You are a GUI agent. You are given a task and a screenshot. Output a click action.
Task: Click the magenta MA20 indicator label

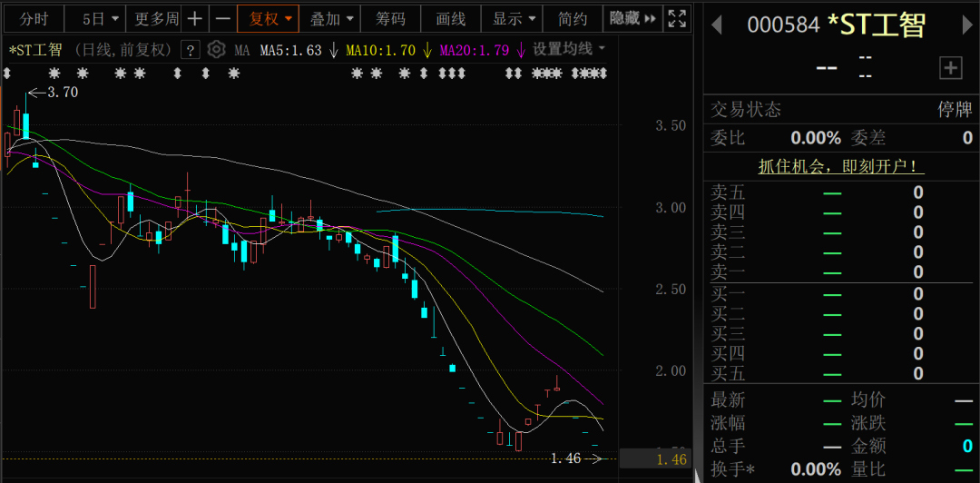point(474,50)
